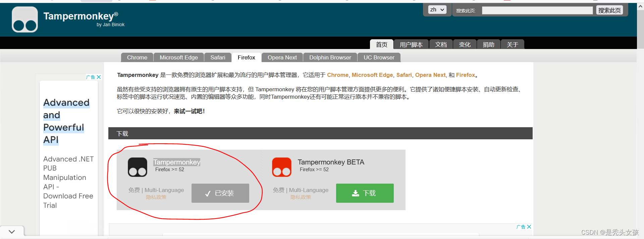
Task: Click the 下载 section header bar
Action: [x=320, y=133]
